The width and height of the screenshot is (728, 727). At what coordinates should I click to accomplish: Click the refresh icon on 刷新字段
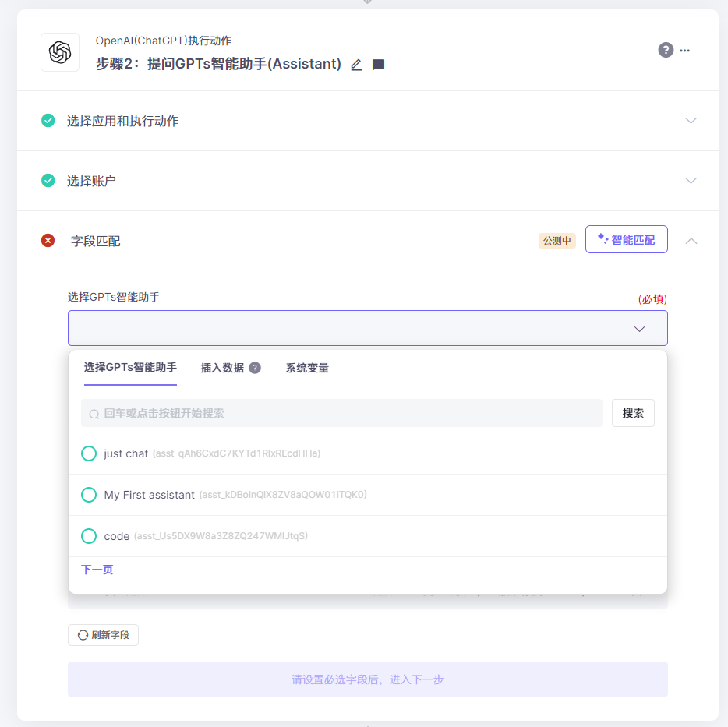[x=81, y=634]
